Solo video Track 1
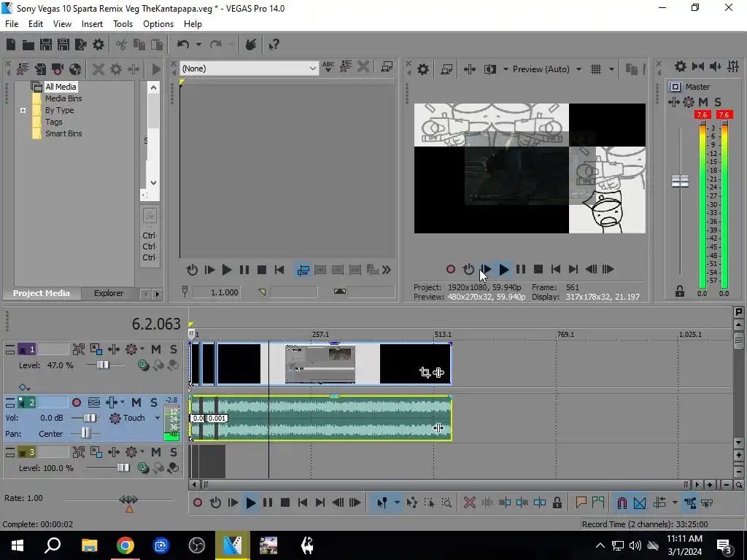Image resolution: width=747 pixels, height=560 pixels. click(x=174, y=349)
